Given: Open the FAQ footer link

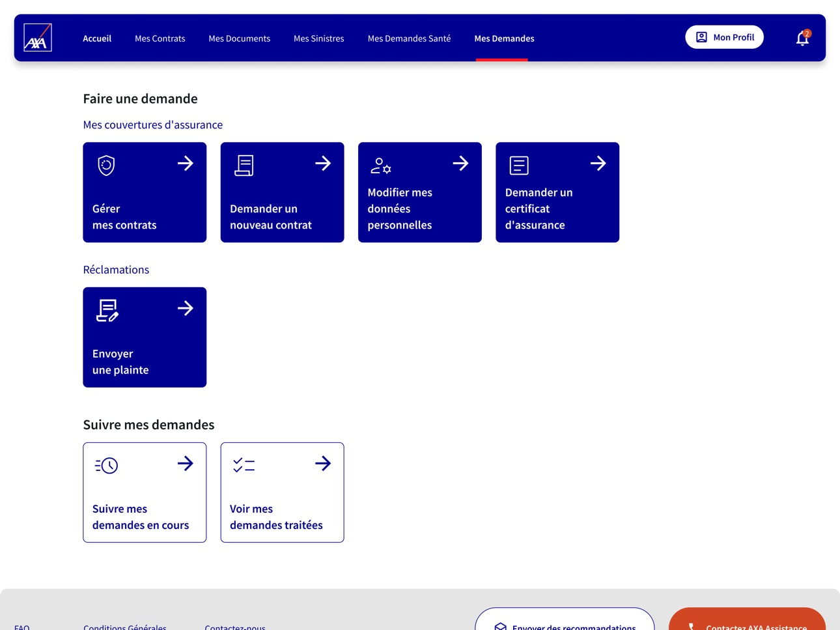Looking at the screenshot, I should (22, 627).
